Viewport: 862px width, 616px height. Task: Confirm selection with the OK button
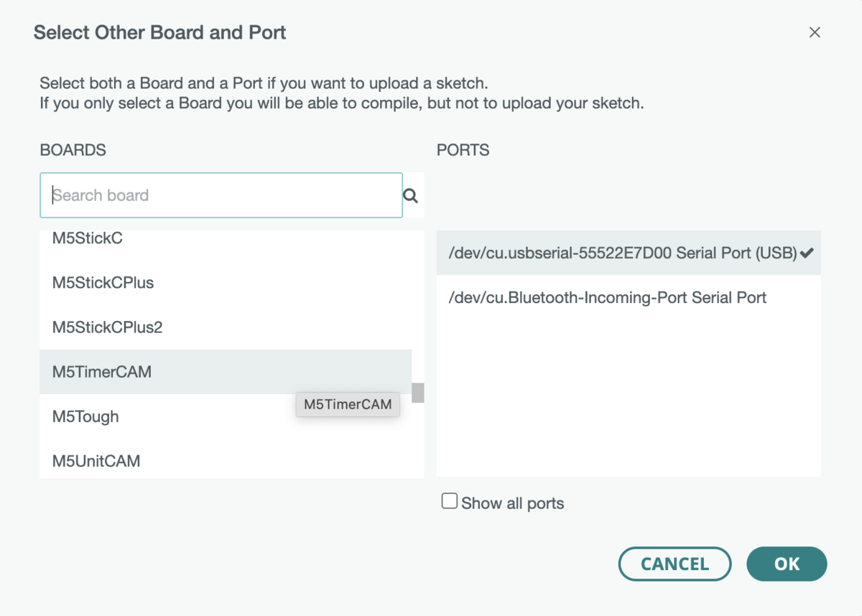point(787,564)
